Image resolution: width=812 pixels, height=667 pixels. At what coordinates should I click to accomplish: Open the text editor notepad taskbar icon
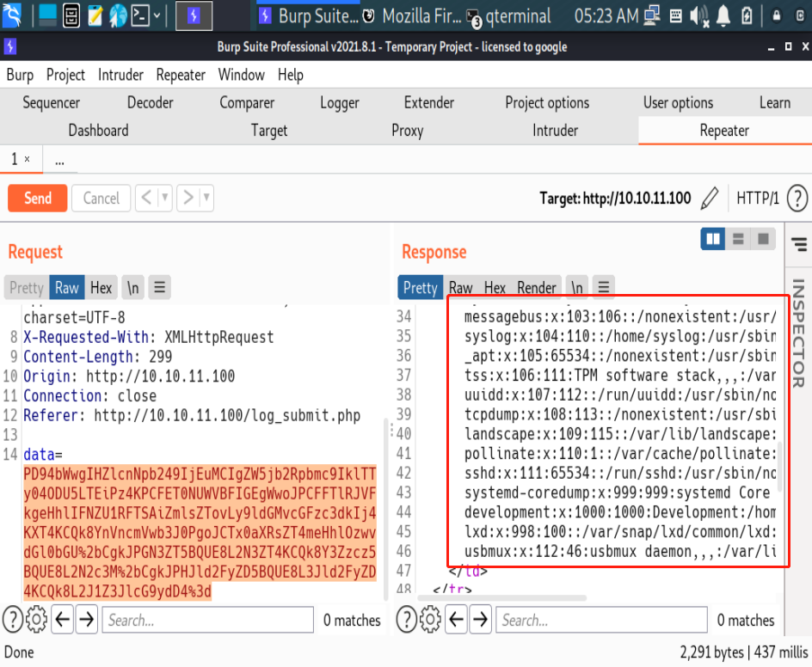95,15
